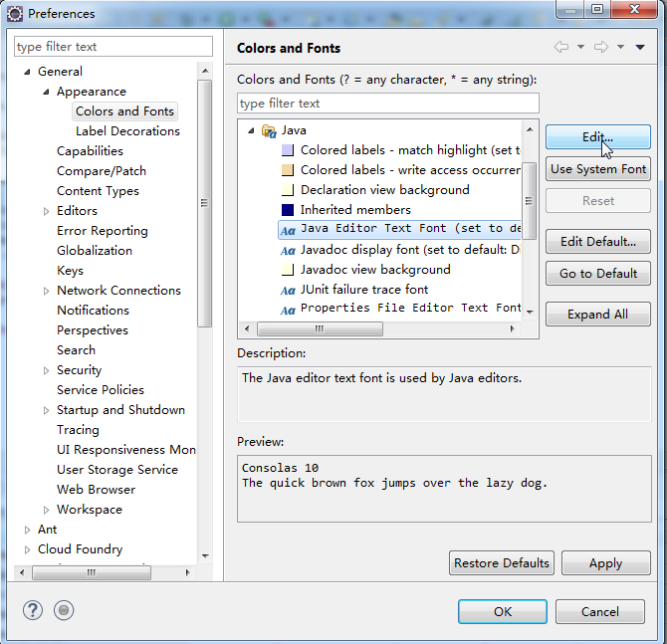Open User Storage Service page

[117, 470]
